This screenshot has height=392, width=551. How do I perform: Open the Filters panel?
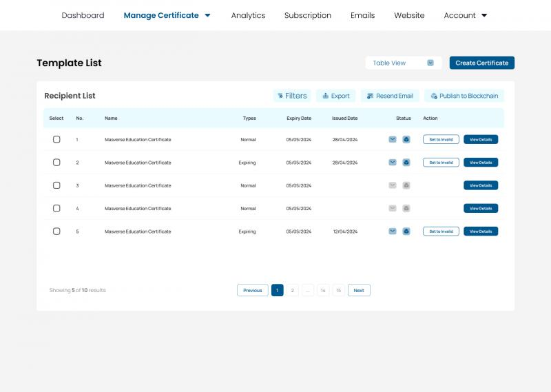[292, 96]
